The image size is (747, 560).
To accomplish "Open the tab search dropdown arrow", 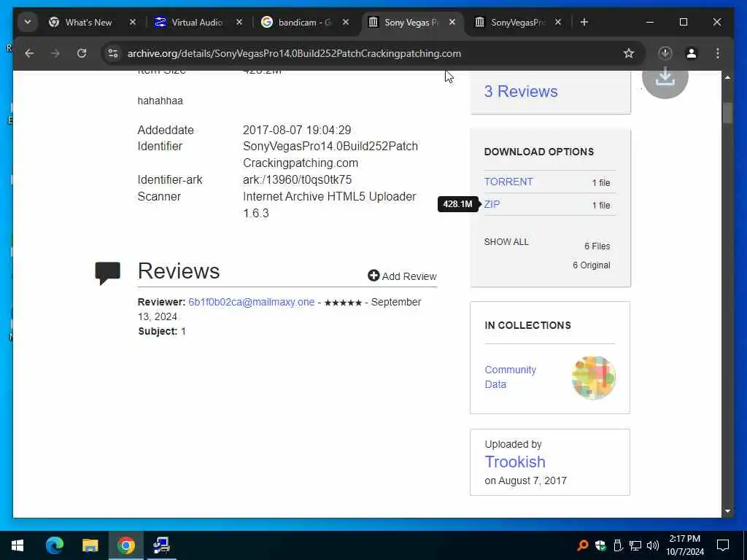I will [28, 22].
